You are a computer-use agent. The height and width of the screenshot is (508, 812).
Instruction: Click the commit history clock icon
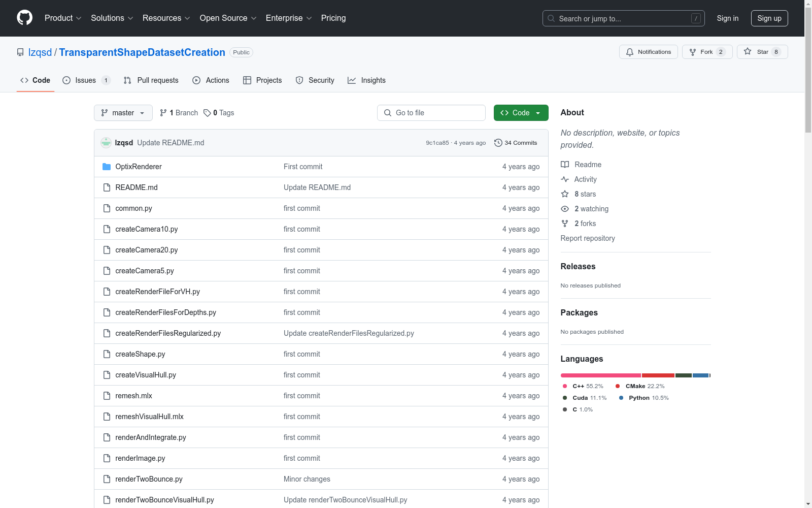click(x=498, y=143)
